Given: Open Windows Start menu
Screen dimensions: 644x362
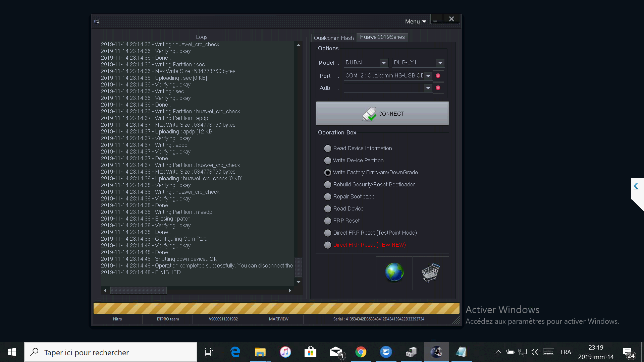Looking at the screenshot, I should pyautogui.click(x=12, y=352).
